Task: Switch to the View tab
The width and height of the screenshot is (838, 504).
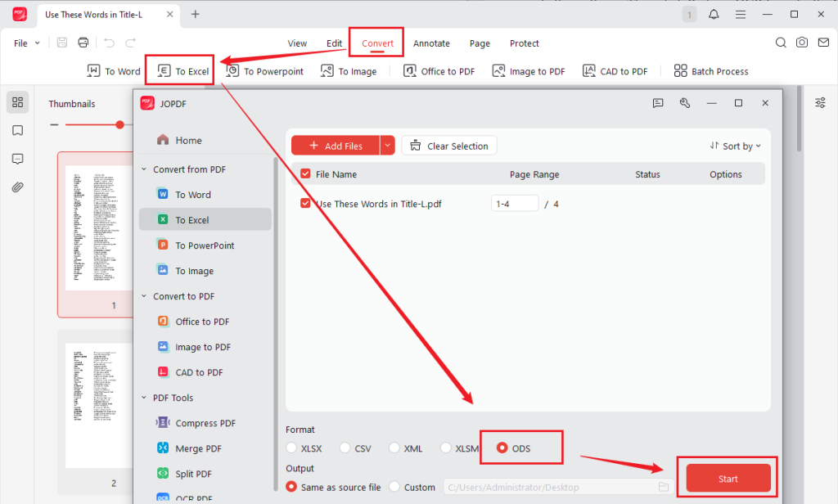Action: (297, 43)
